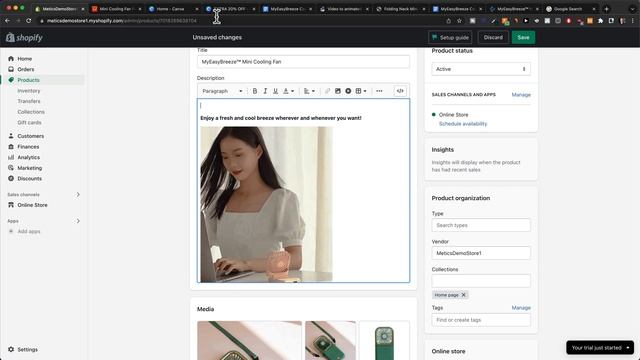Open Products in sidebar
Viewport: 640px width, 360px height.
coord(28,80)
